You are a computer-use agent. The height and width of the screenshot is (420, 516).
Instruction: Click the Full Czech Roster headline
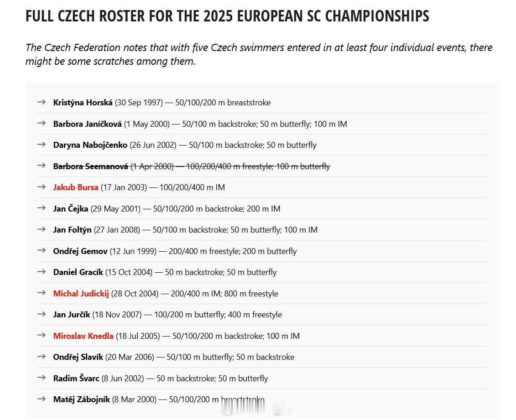[x=227, y=16]
